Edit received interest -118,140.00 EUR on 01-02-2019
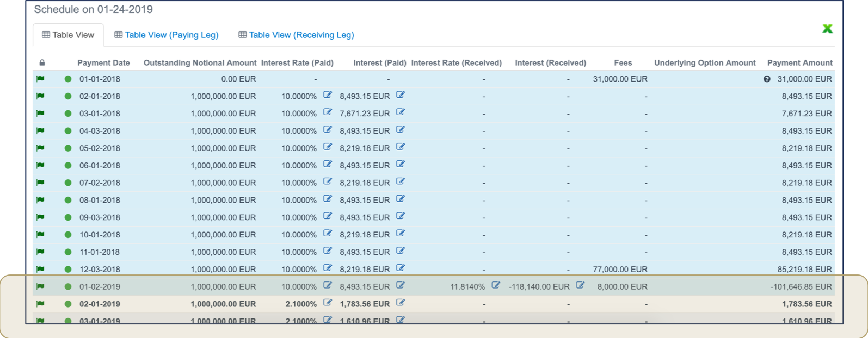 point(581,285)
